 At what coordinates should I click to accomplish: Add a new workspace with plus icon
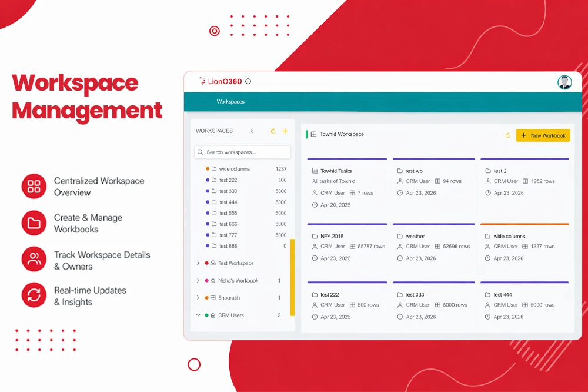click(x=285, y=131)
